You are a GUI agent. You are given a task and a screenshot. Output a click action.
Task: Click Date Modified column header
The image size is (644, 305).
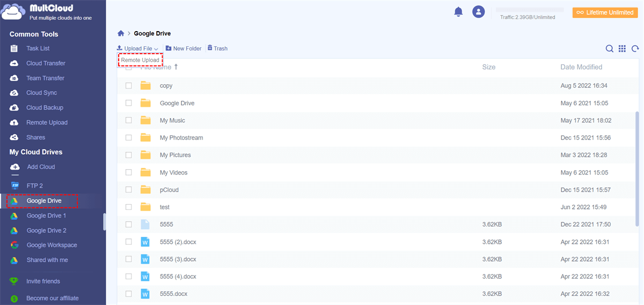pyautogui.click(x=581, y=67)
